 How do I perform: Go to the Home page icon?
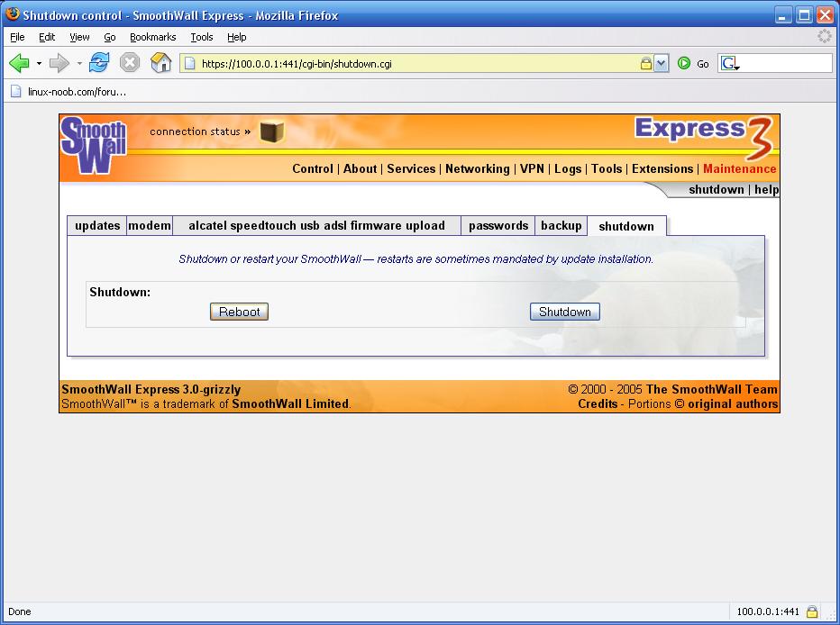pos(160,63)
